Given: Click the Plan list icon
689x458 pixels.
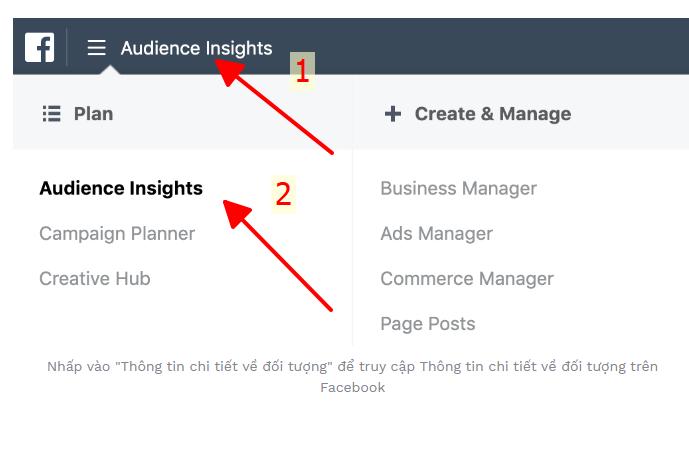Looking at the screenshot, I should 51,114.
